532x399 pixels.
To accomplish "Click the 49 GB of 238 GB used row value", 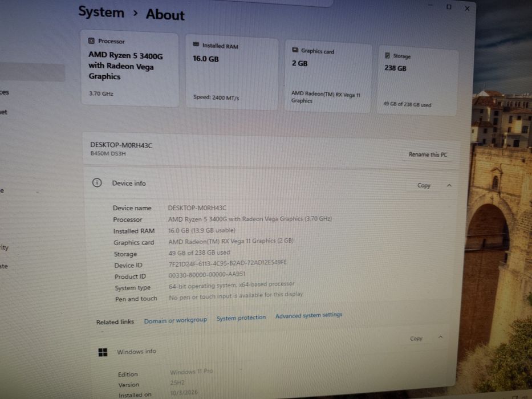I will (x=199, y=253).
